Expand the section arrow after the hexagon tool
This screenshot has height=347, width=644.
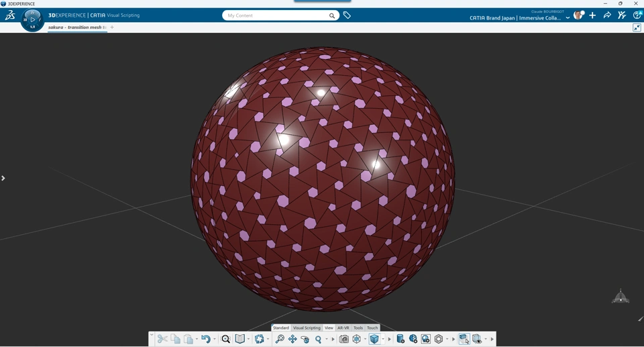(453, 339)
